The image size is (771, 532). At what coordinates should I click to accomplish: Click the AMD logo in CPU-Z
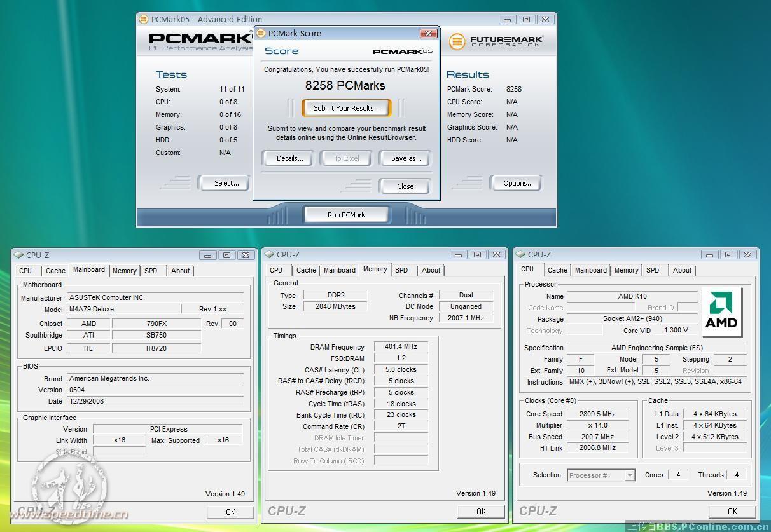point(722,312)
